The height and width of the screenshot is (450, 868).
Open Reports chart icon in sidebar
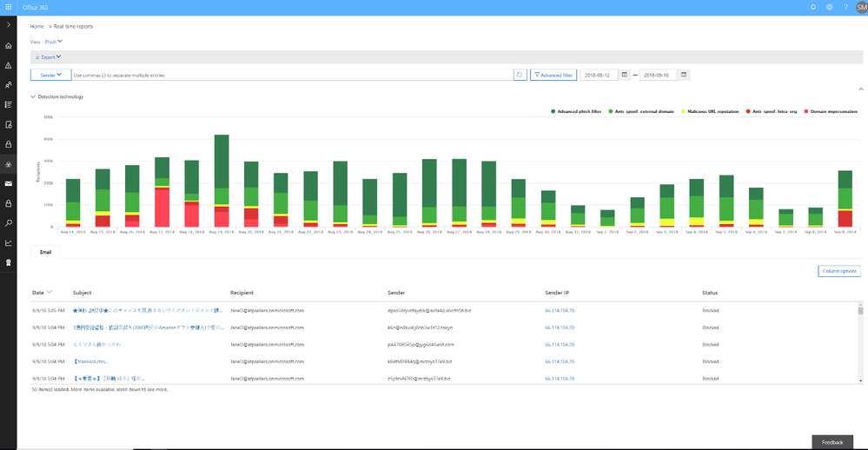(9, 243)
